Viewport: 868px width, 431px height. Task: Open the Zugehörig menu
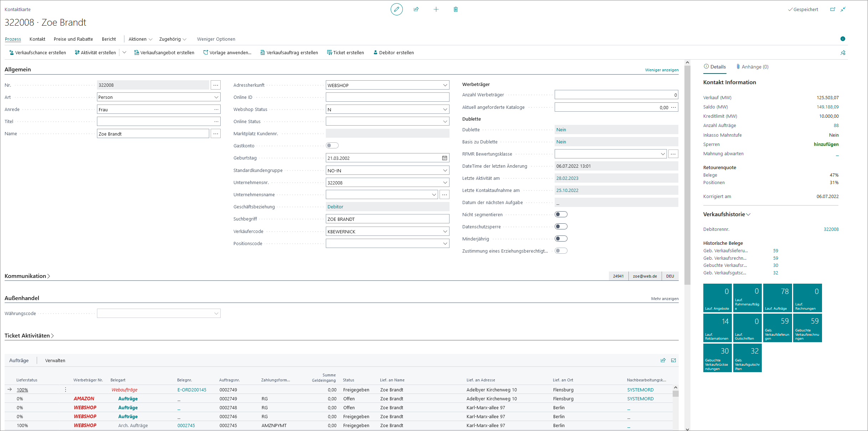tap(173, 39)
